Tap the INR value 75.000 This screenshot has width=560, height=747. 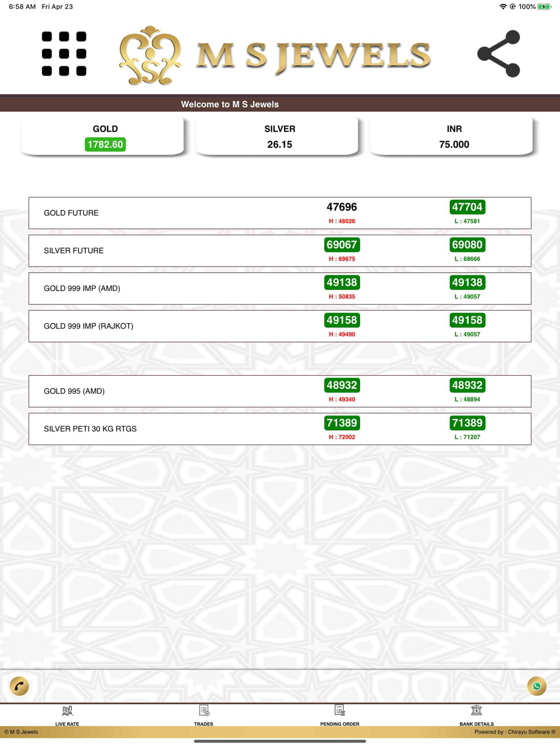click(x=454, y=144)
